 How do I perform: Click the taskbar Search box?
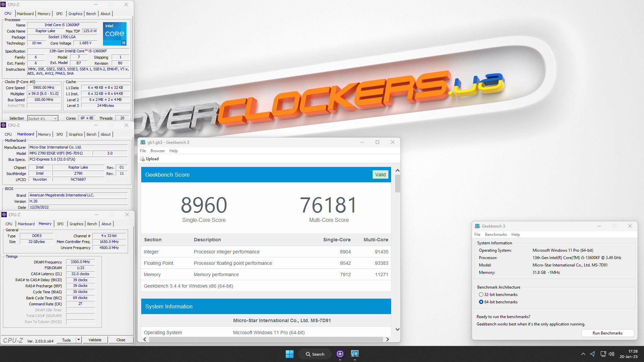(x=315, y=354)
